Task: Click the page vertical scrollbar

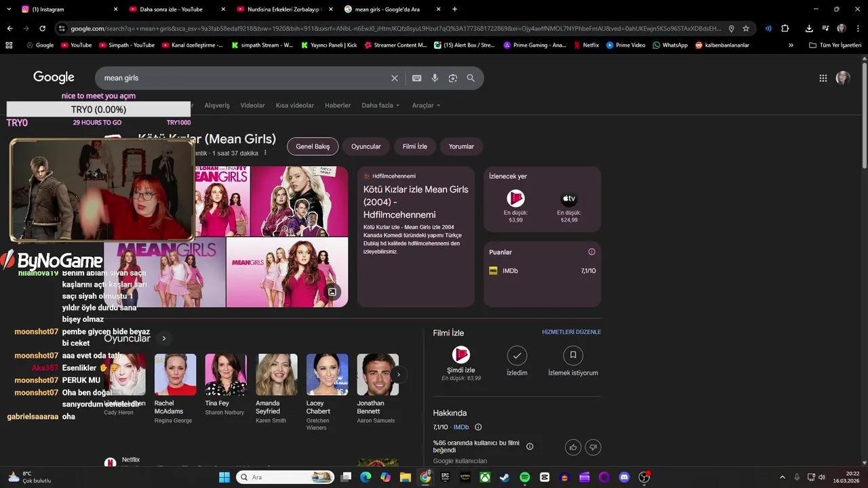Action: point(864,115)
